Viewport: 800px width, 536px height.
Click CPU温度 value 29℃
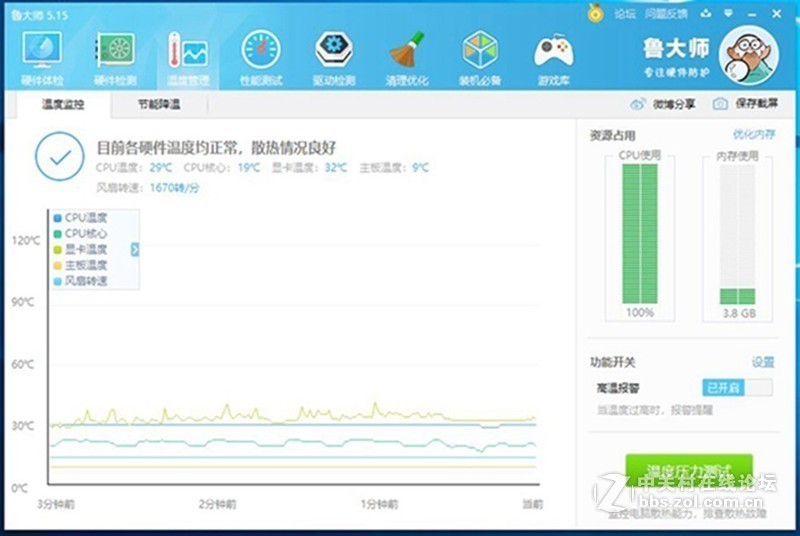[161, 168]
